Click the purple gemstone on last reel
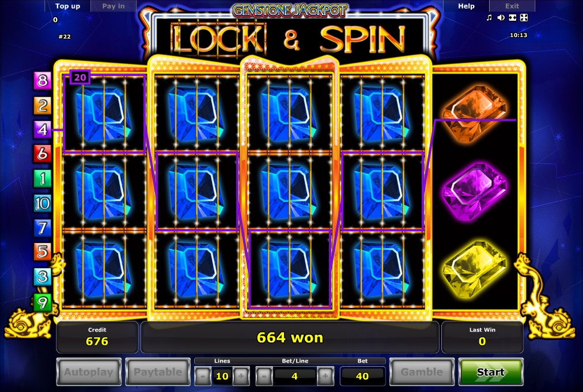Screen dimensions: 583x392 (x=475, y=191)
